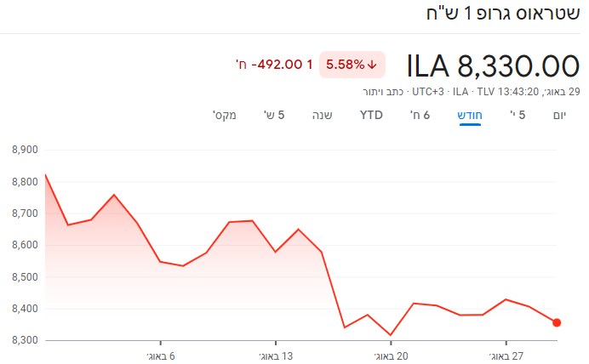Click the 27 באוג' date axis label

[506, 355]
